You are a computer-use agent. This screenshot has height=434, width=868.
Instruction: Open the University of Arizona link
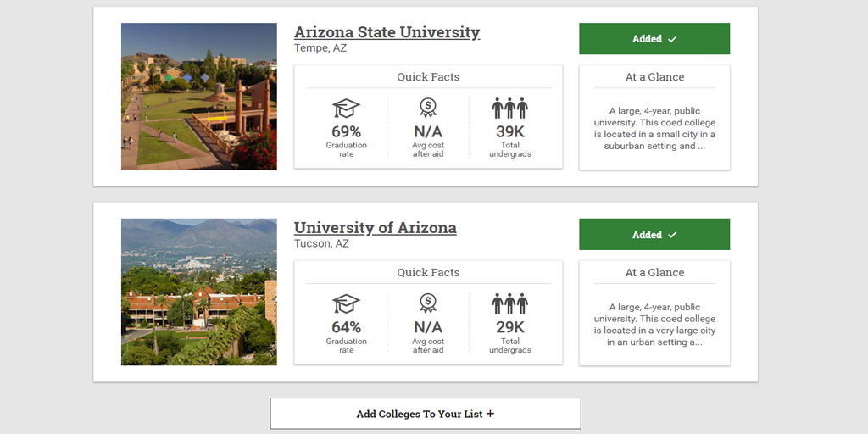(x=376, y=227)
